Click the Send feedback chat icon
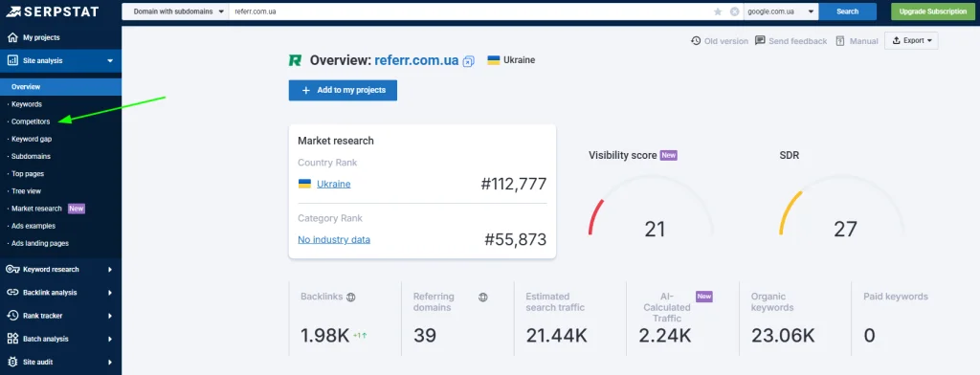Viewport: 980px width, 375px height. pyautogui.click(x=760, y=40)
